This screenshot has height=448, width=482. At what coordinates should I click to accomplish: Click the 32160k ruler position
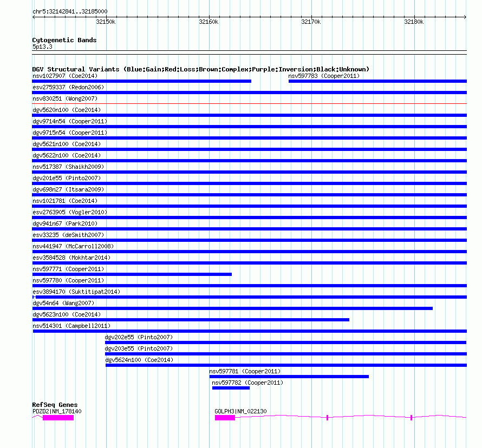point(209,22)
